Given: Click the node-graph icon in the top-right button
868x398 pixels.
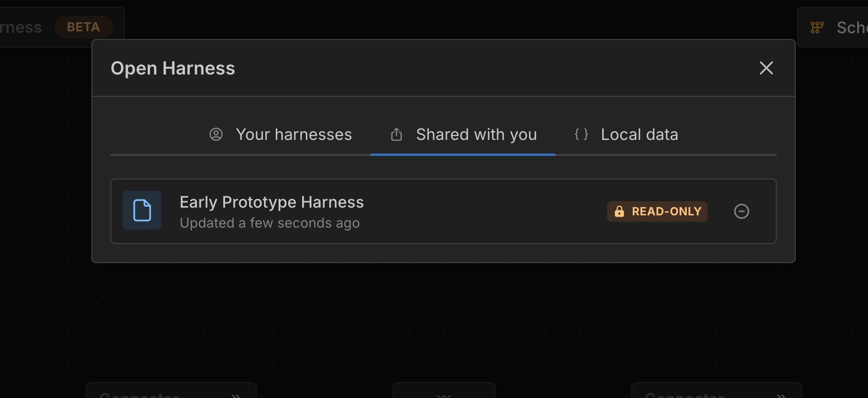Looking at the screenshot, I should click(817, 28).
